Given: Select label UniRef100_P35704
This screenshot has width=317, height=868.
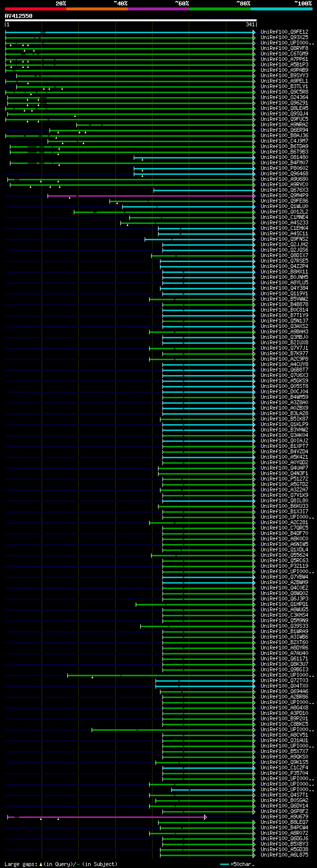Looking at the screenshot, I should pyautogui.click(x=284, y=773).
